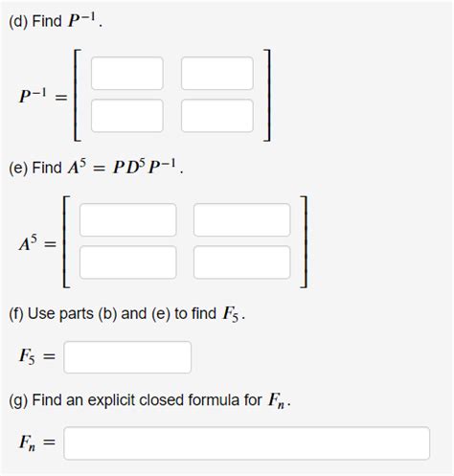
Task: Click the '(e) Find A⁵ = PD⁵P⁻¹' question text
Action: (x=96, y=168)
